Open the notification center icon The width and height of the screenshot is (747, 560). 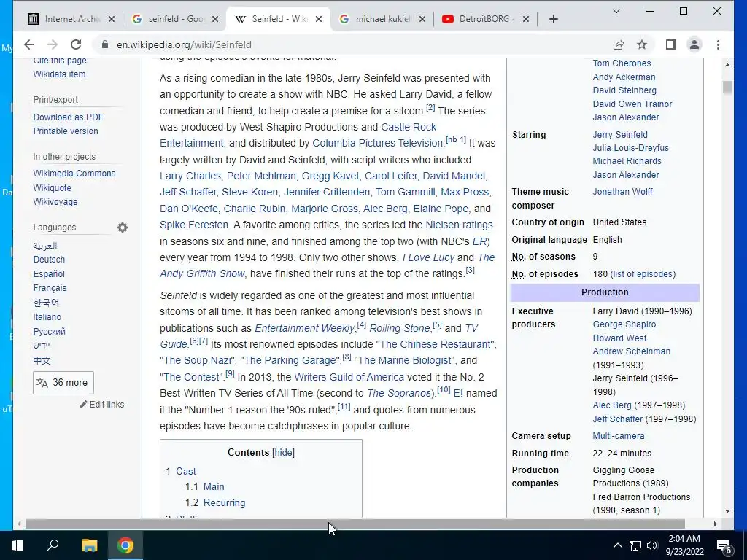pyautogui.click(x=724, y=546)
